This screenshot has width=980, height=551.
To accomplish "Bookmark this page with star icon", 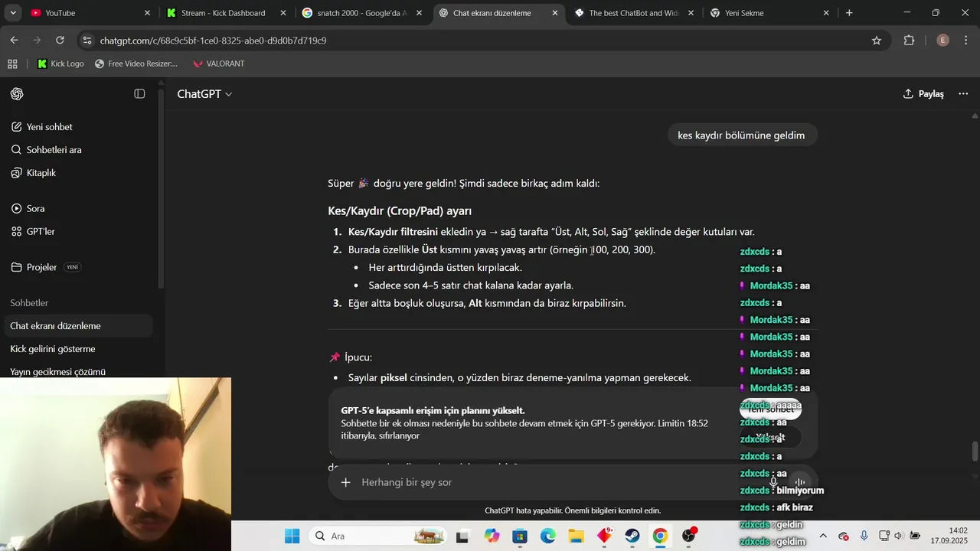I will [x=877, y=41].
